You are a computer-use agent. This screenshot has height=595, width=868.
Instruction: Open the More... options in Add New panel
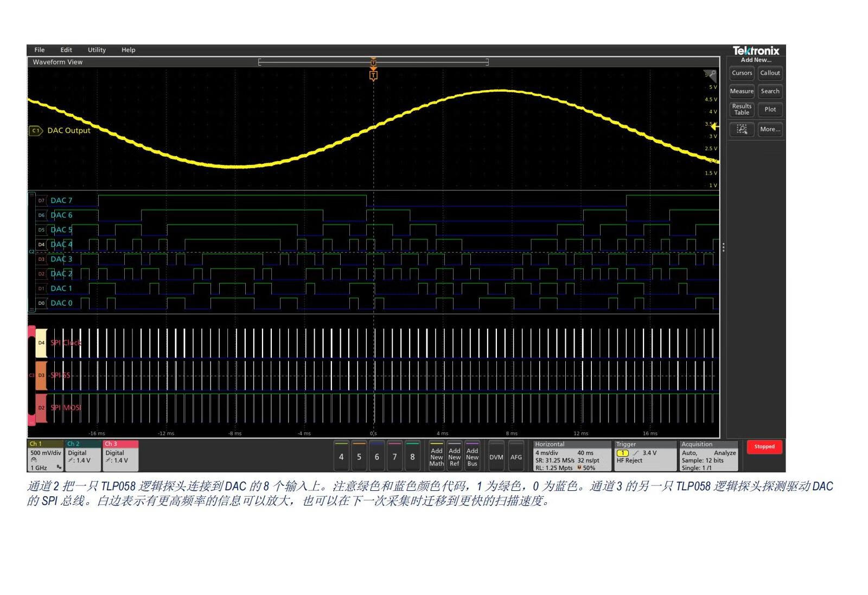click(x=770, y=129)
